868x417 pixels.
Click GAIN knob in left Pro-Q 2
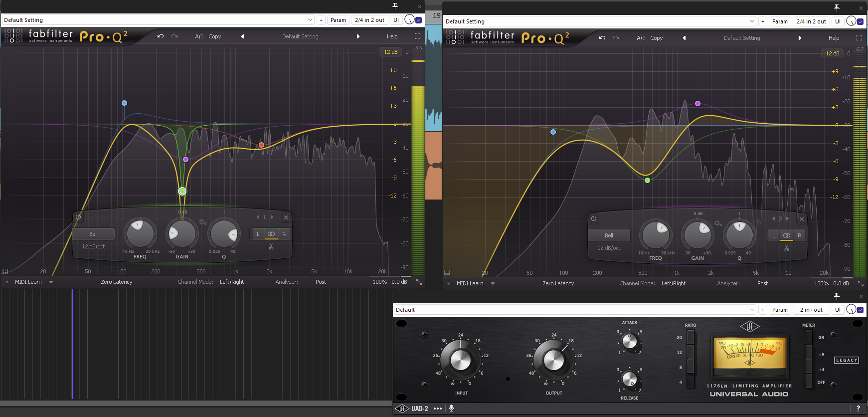tap(182, 233)
